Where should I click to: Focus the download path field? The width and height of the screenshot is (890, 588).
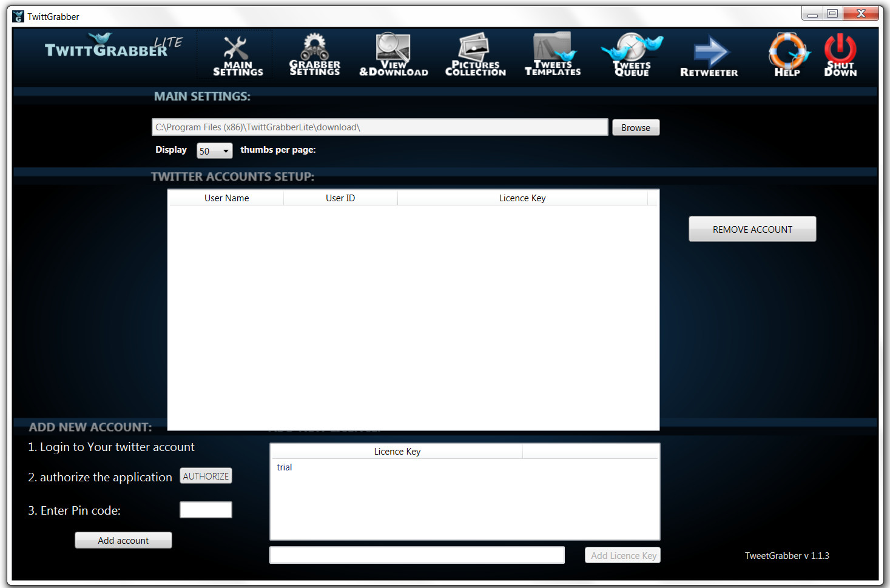tap(380, 127)
